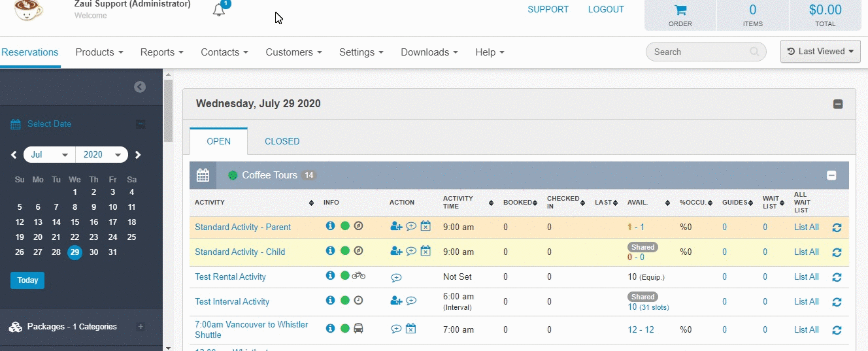Toggle green status dot for Test Rental Activity
The width and height of the screenshot is (868, 351).
click(345, 276)
